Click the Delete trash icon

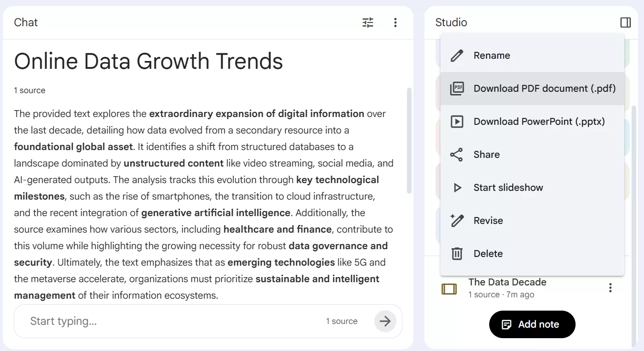tap(457, 254)
